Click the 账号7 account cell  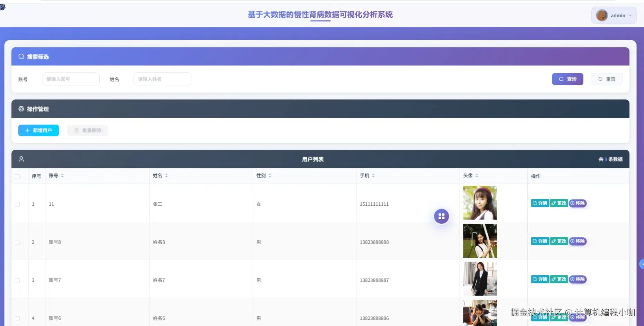pyautogui.click(x=55, y=280)
